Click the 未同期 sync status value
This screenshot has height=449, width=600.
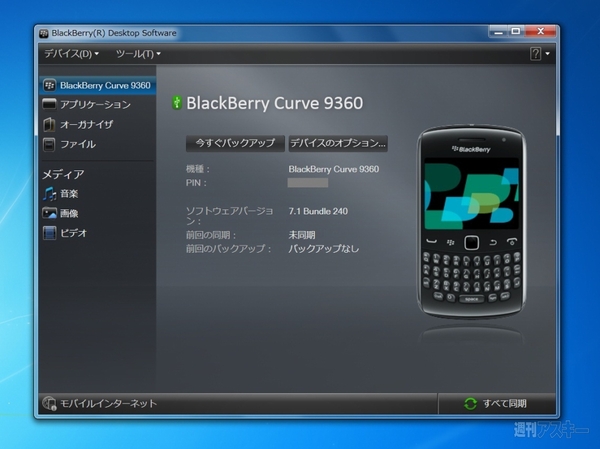tap(302, 235)
